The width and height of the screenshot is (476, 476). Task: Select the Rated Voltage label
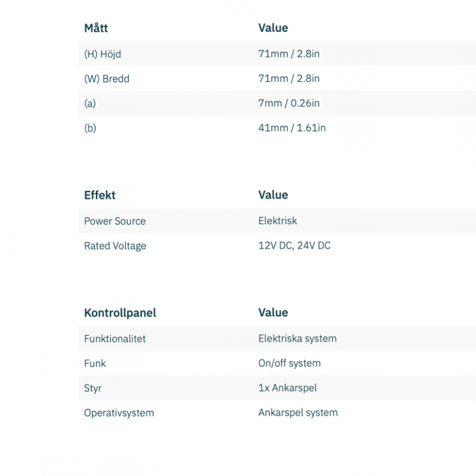[115, 246]
